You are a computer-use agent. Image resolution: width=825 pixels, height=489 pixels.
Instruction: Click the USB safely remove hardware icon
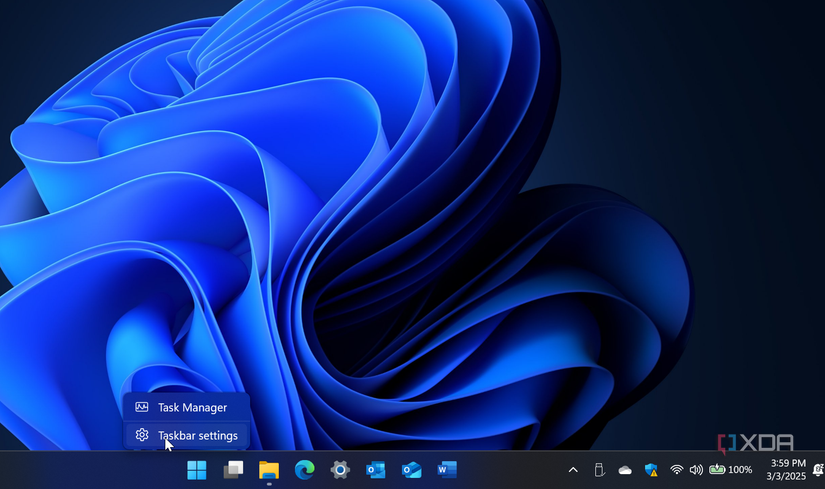point(599,470)
